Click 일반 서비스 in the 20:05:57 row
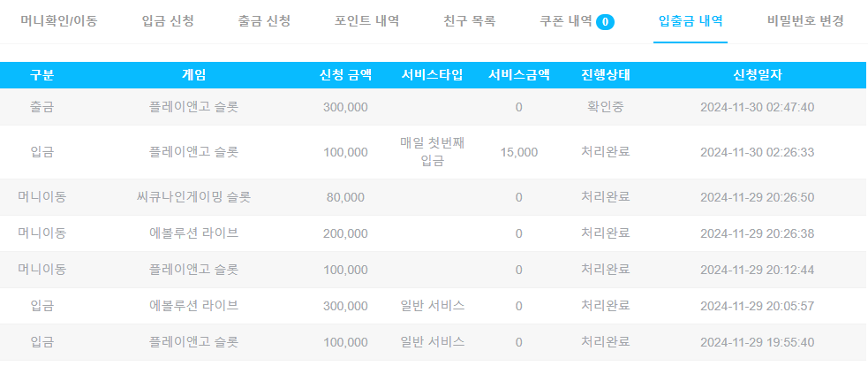 [x=432, y=306]
